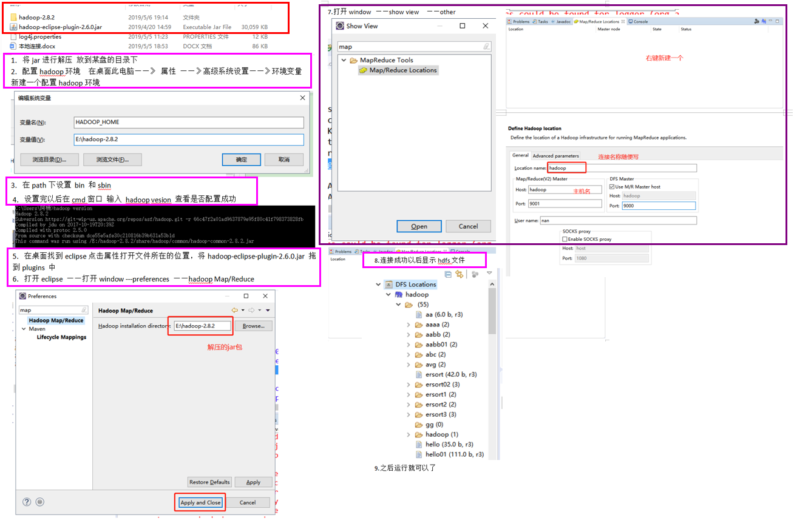Click the Open button in Show View
794x532 pixels.
click(419, 226)
